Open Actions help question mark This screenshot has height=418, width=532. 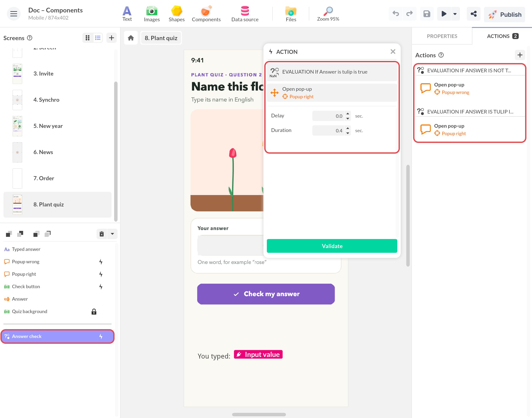441,55
